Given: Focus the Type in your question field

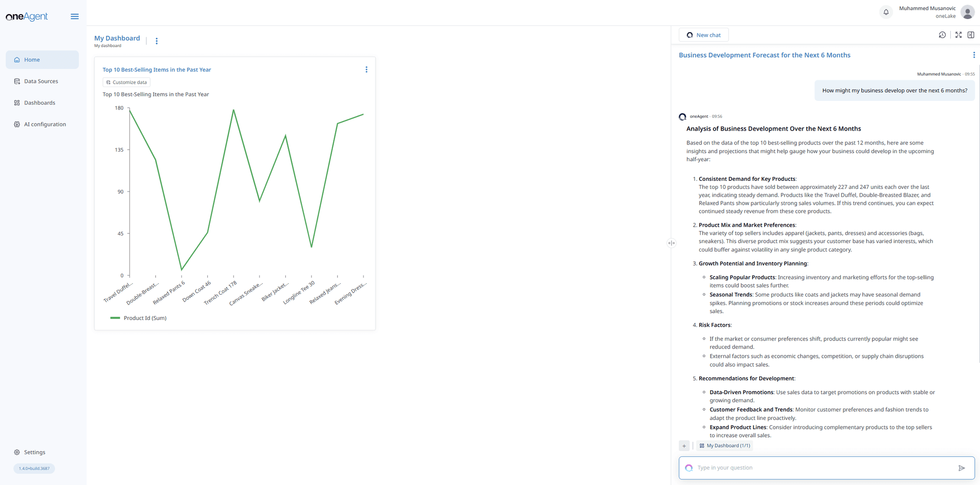Looking at the screenshot, I should click(x=823, y=468).
